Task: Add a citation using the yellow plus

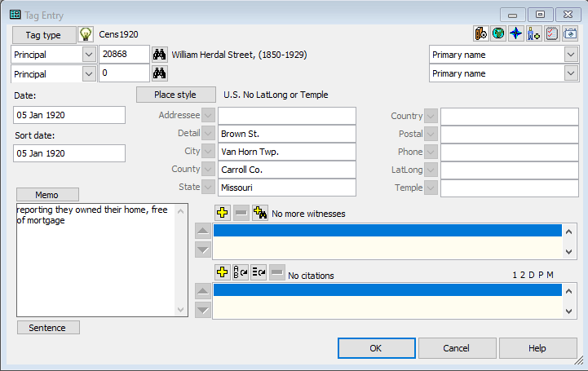Action: click(223, 273)
